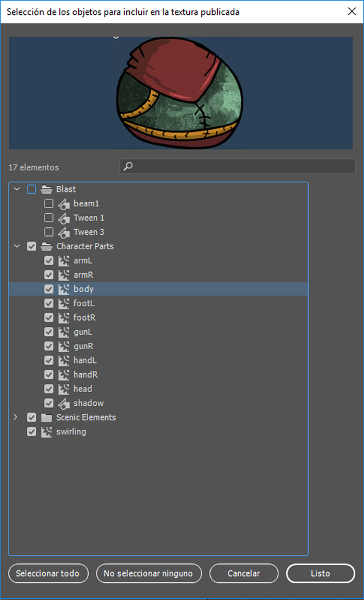Uncheck the head checkbox
Viewport: 364px width, 600px height.
click(49, 389)
